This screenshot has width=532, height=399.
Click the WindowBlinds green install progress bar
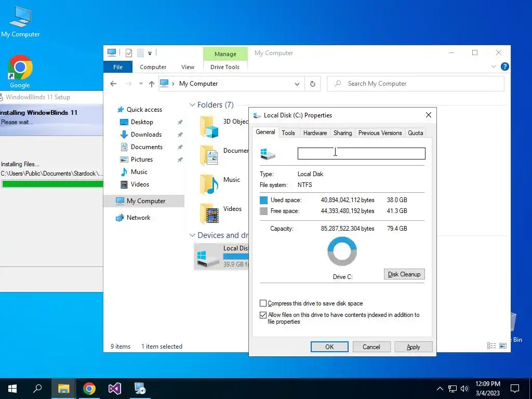pos(52,184)
